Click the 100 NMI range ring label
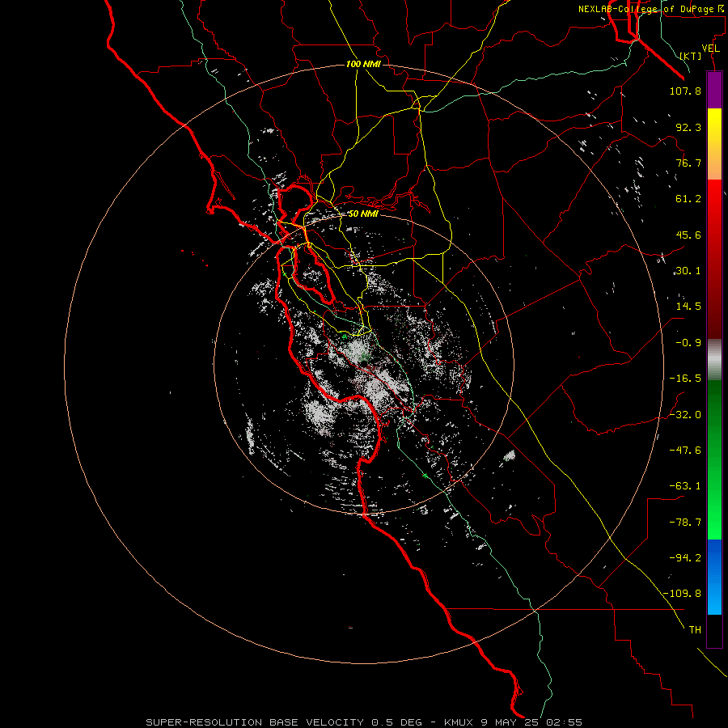728x728 pixels. (363, 64)
